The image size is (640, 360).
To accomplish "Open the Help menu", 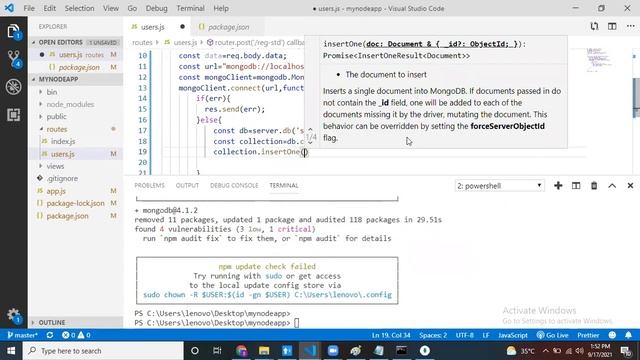I will [221, 8].
